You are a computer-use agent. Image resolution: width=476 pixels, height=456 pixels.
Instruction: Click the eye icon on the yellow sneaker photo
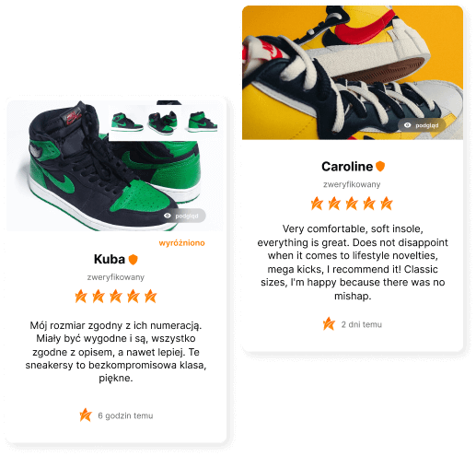pos(408,125)
